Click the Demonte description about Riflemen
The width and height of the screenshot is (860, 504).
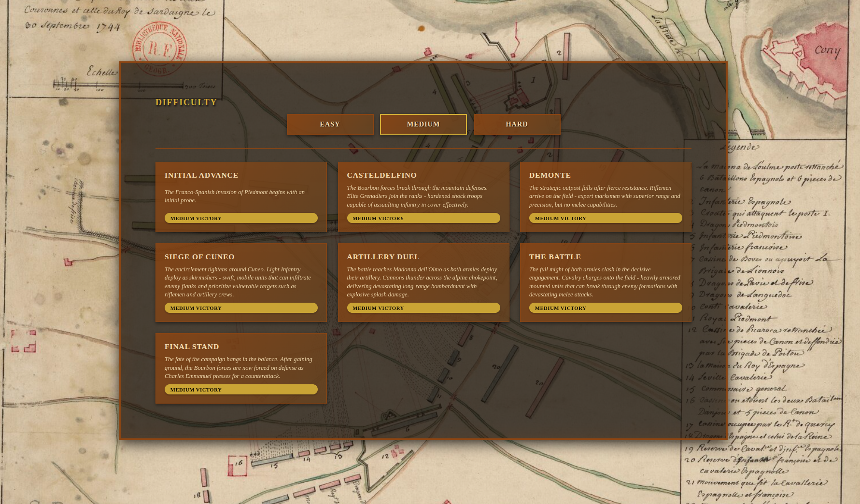pos(605,196)
